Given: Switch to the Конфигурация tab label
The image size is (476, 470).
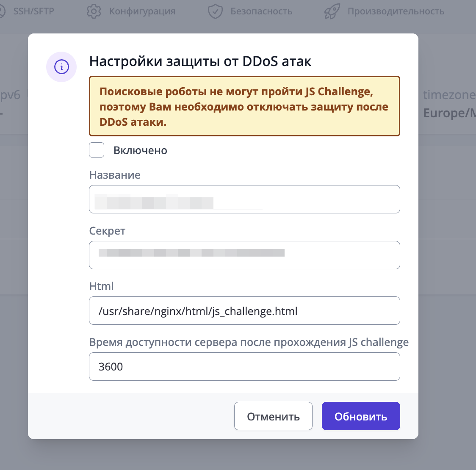Looking at the screenshot, I should 142,11.
